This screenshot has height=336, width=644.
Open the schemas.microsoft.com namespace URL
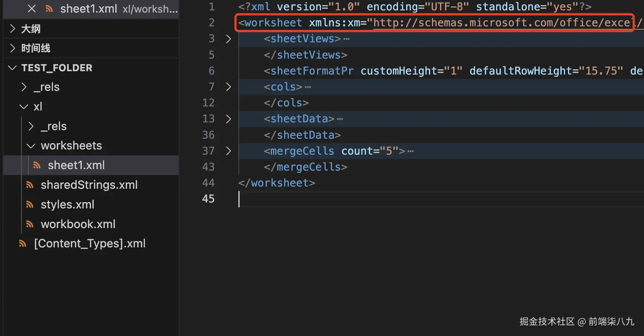tap(501, 23)
